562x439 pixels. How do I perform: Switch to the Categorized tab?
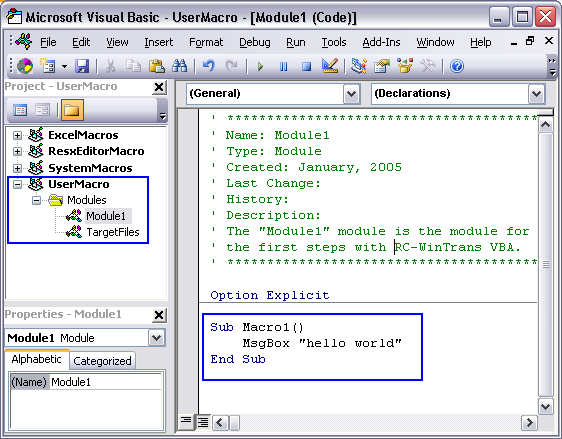[103, 361]
